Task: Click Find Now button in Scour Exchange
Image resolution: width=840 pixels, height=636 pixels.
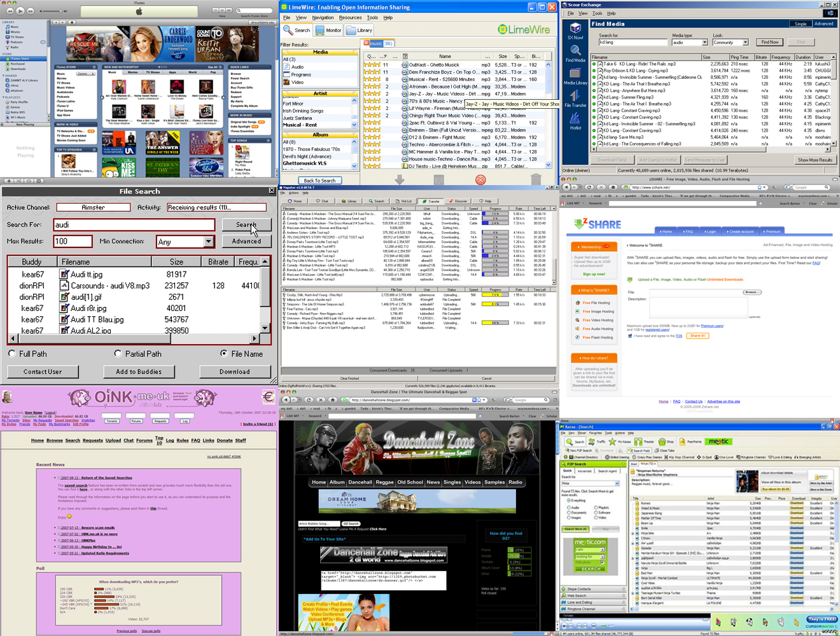Action: point(769,42)
